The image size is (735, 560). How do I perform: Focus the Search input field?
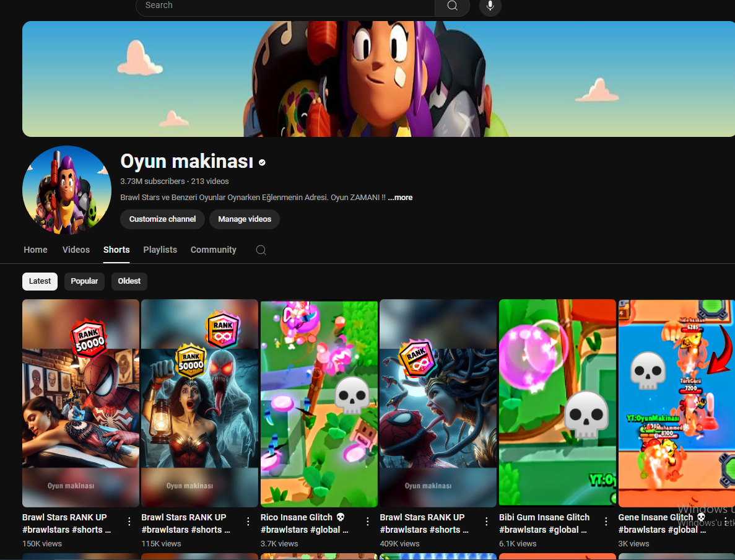pos(285,6)
